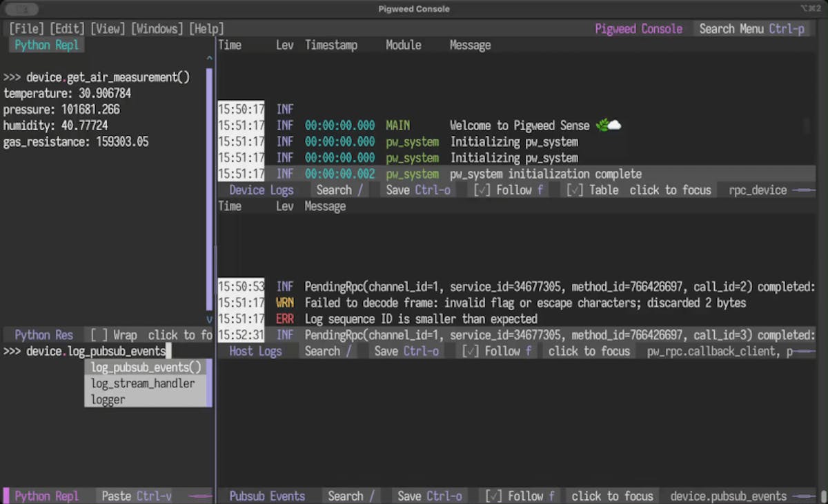The height and width of the screenshot is (504, 828).
Task: Click 'click to focus' in Host Logs toolbar
Action: pos(589,351)
